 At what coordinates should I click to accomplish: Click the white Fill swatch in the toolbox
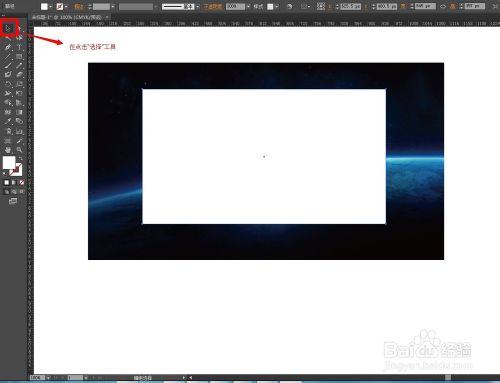[x=9, y=163]
